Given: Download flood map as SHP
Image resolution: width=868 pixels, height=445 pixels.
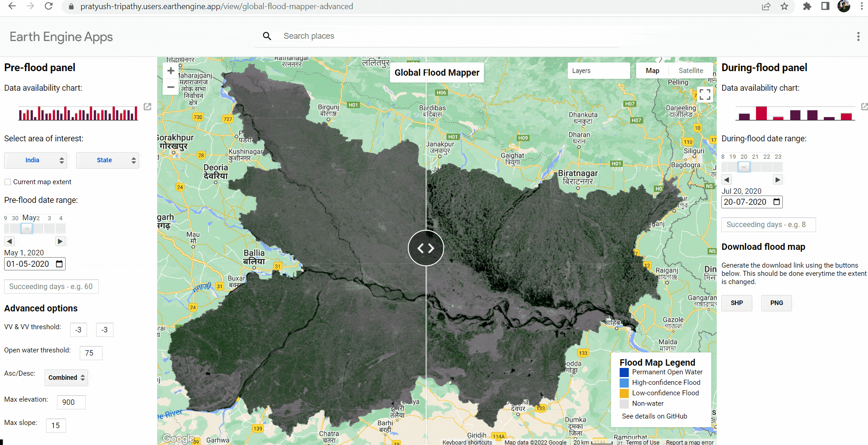Looking at the screenshot, I should [736, 303].
